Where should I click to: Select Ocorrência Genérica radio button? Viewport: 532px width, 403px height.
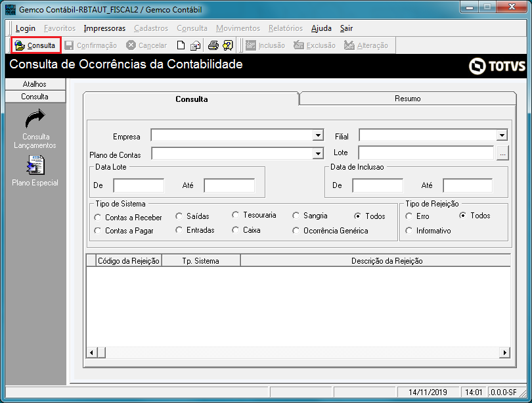click(296, 231)
